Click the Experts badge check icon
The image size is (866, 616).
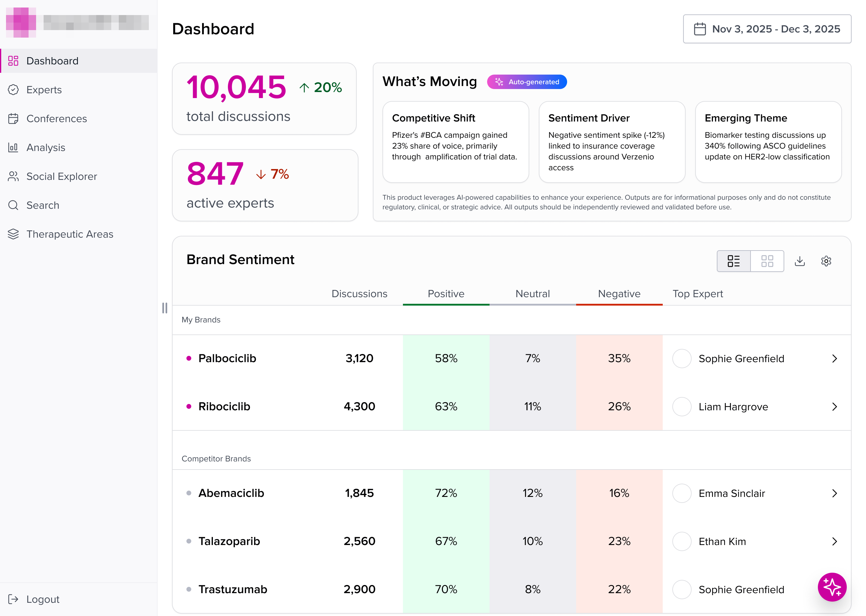pyautogui.click(x=13, y=90)
